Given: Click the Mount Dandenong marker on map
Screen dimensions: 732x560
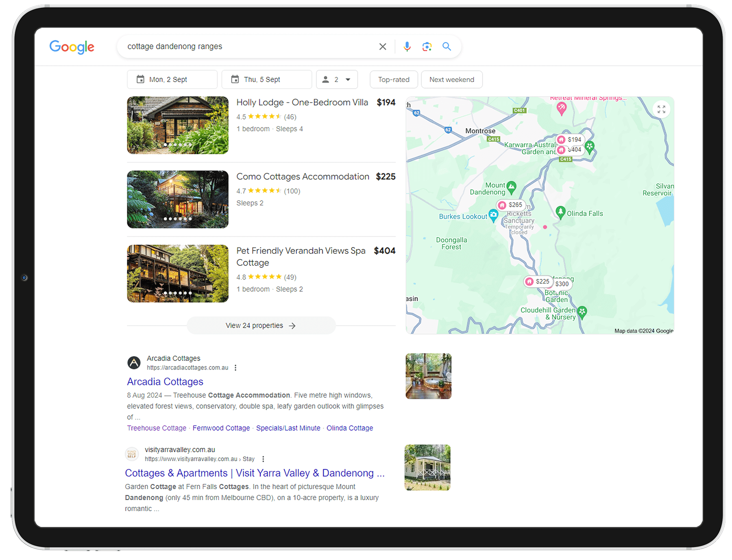Looking at the screenshot, I should 511,187.
